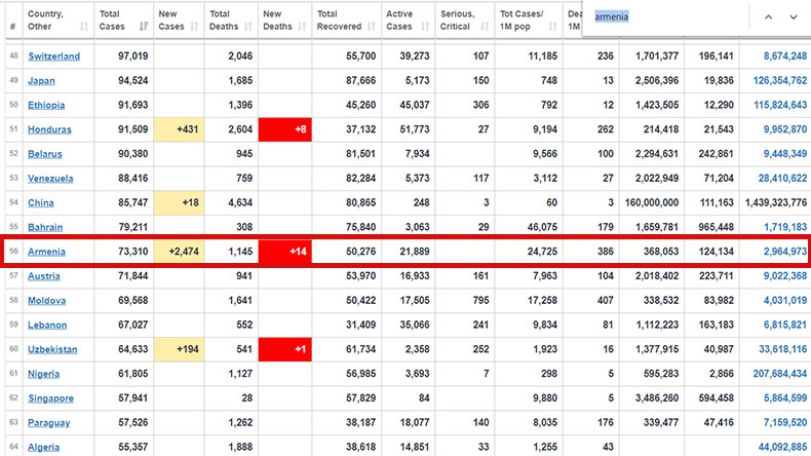Screen dimensions: 811x456
Task: Select Japan total recovered value 87,666
Action: click(x=361, y=80)
